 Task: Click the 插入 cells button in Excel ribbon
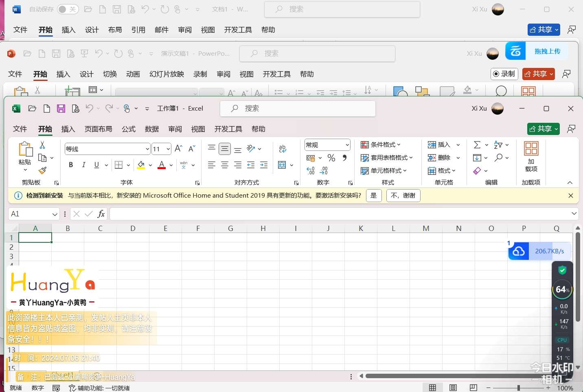pyautogui.click(x=439, y=144)
